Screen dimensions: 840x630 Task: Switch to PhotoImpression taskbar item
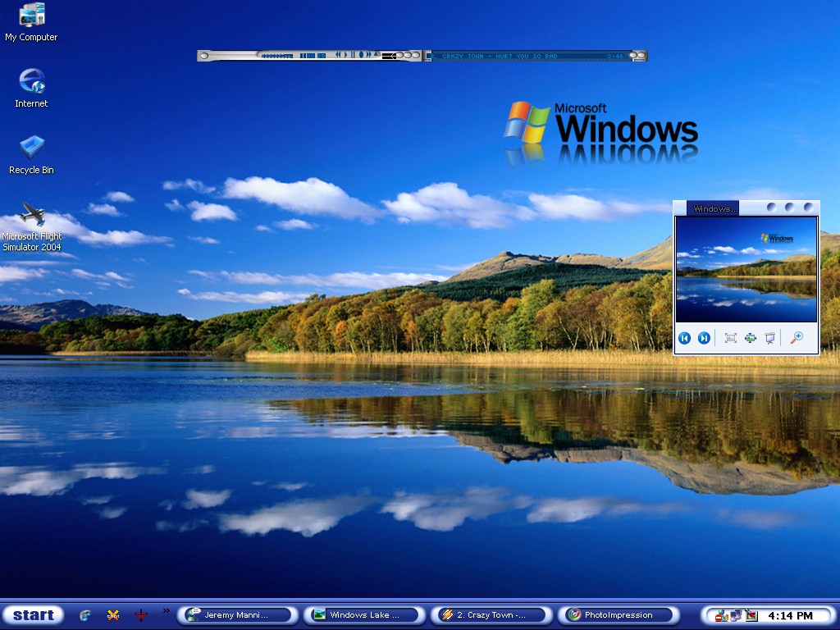click(x=619, y=615)
